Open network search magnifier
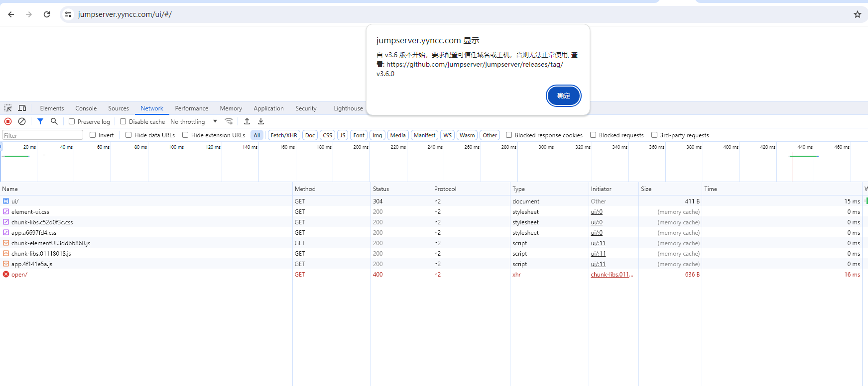This screenshot has height=386, width=868. pyautogui.click(x=54, y=121)
